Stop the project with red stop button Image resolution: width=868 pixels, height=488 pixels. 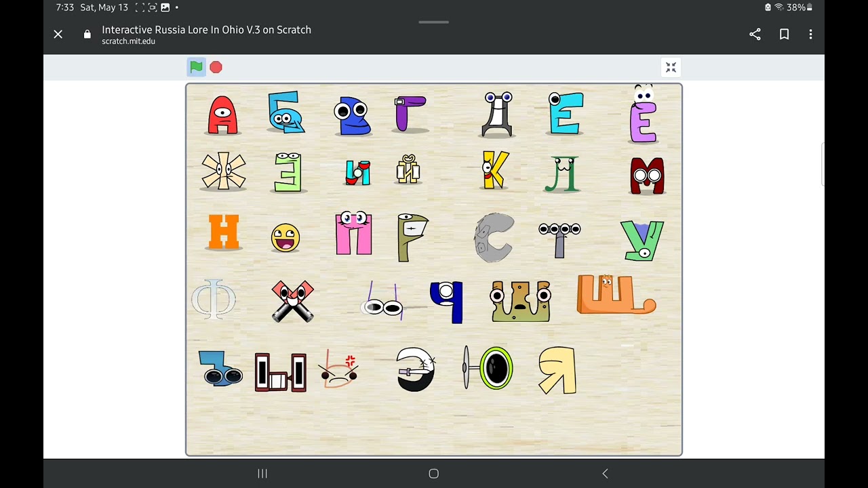216,67
